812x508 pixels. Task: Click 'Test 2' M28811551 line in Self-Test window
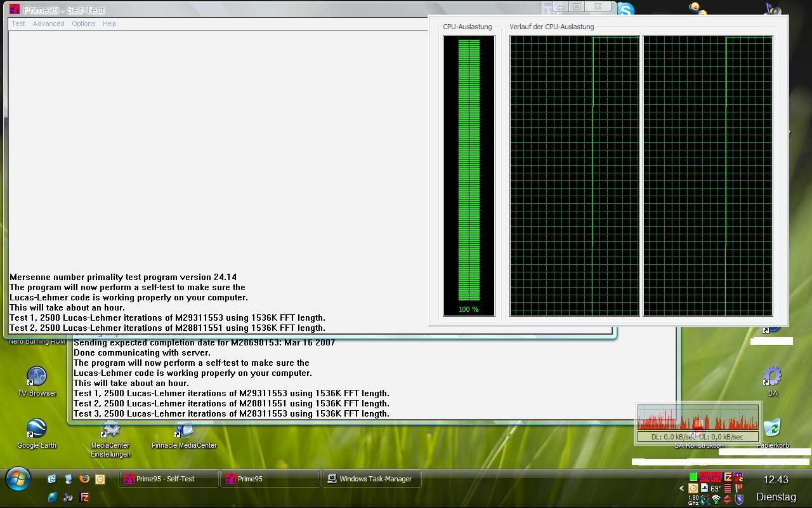click(167, 328)
